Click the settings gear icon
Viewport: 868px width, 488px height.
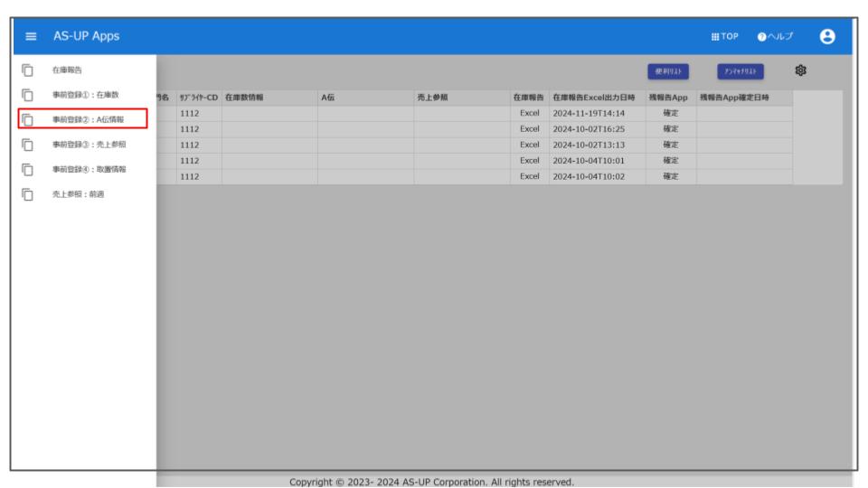pos(800,70)
